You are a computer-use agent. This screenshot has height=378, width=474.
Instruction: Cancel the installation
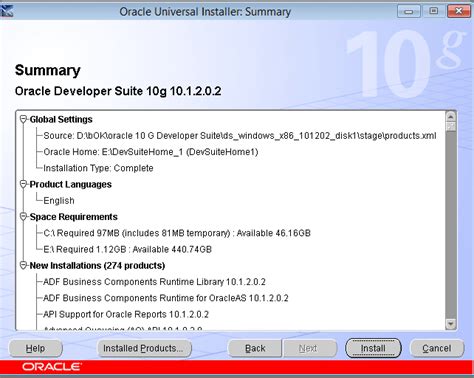tap(437, 348)
